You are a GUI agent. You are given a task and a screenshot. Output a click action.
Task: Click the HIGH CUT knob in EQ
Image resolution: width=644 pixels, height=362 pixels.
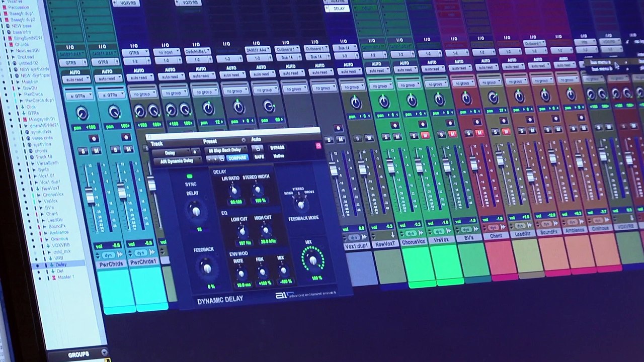265,230
